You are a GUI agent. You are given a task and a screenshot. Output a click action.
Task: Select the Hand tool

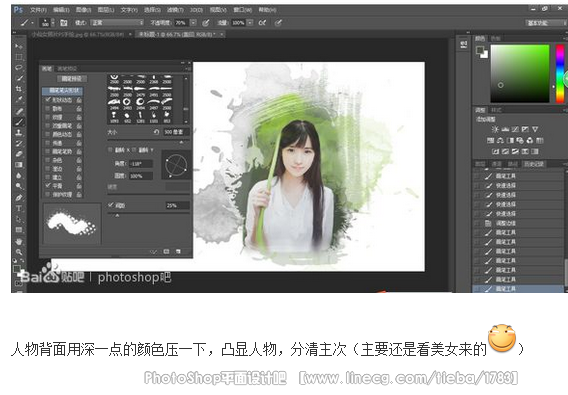pos(18,241)
